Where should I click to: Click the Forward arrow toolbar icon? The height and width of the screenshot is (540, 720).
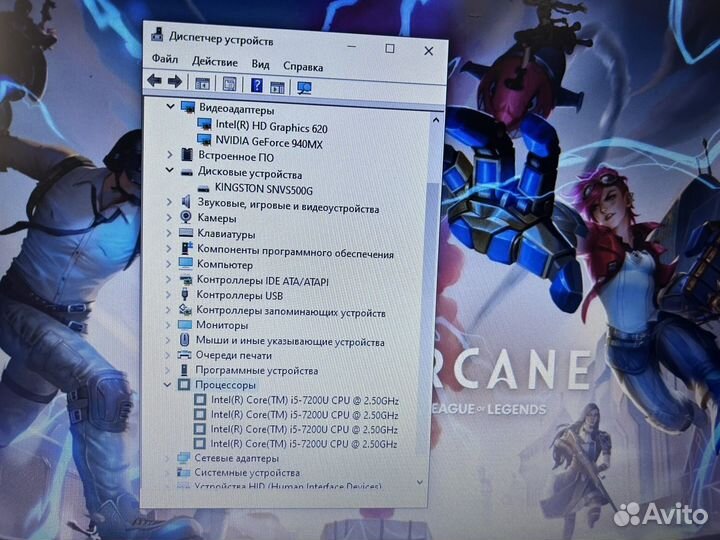(x=175, y=82)
